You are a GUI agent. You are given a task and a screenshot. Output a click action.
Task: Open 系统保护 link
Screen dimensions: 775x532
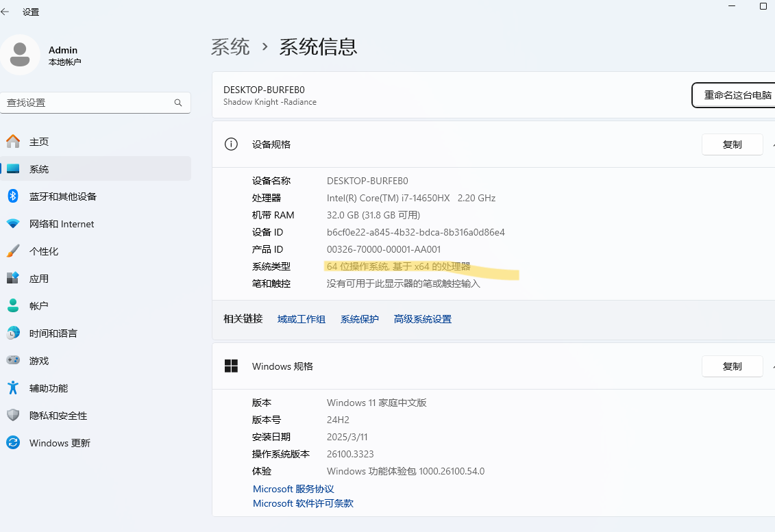pyautogui.click(x=359, y=319)
